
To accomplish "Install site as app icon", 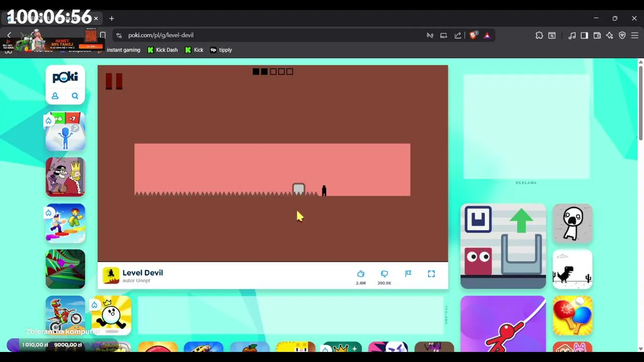I will [444, 35].
